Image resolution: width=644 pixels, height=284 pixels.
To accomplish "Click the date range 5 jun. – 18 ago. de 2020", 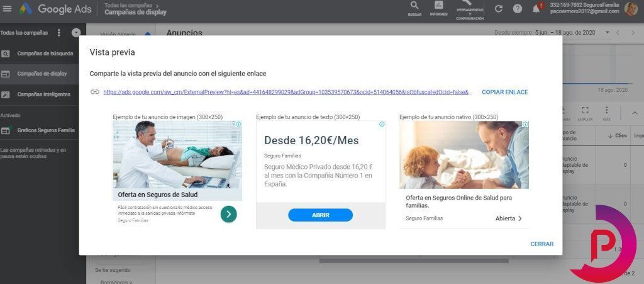I will tap(565, 33).
